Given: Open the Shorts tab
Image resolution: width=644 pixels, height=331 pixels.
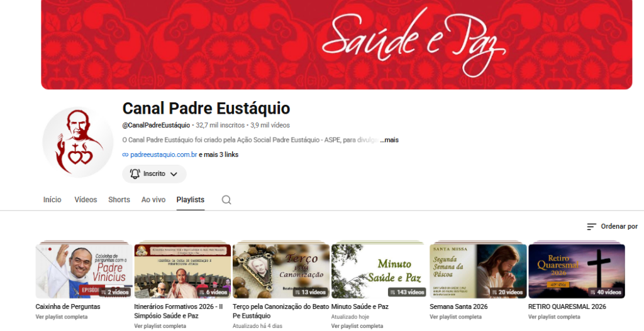Looking at the screenshot, I should tap(119, 200).
